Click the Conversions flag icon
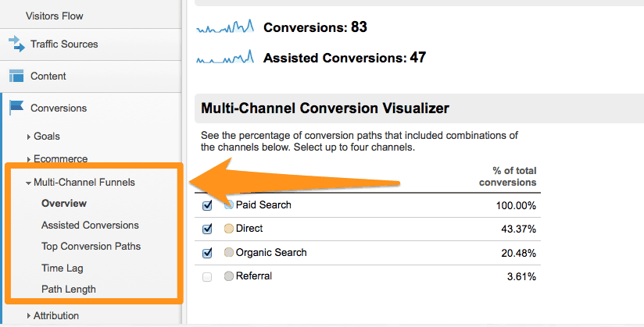 tap(16, 108)
